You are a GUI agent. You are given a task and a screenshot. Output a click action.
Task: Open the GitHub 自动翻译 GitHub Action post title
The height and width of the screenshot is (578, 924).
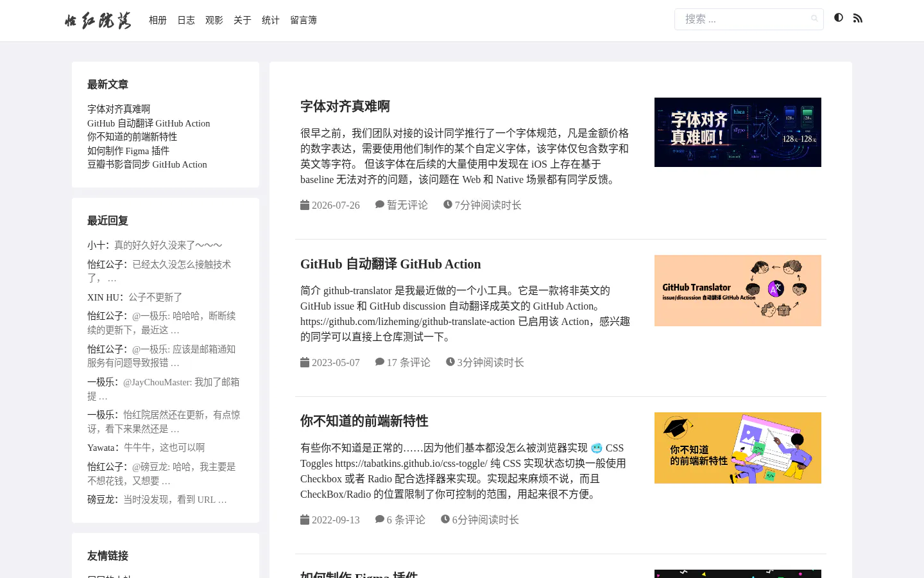pos(390,264)
